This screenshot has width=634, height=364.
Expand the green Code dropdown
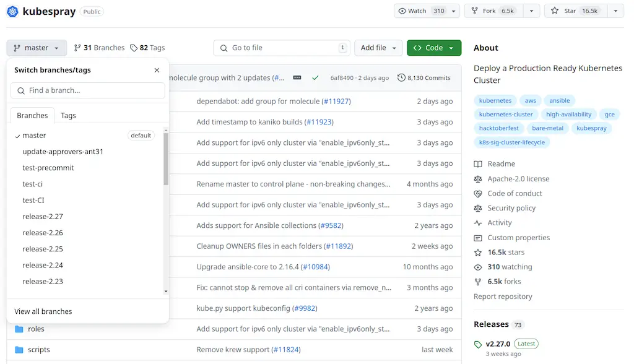(433, 48)
